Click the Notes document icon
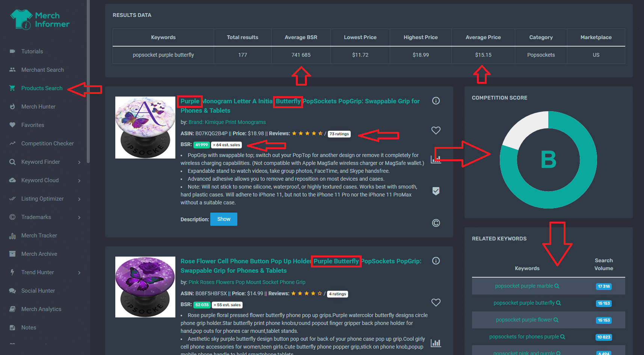 tap(12, 327)
